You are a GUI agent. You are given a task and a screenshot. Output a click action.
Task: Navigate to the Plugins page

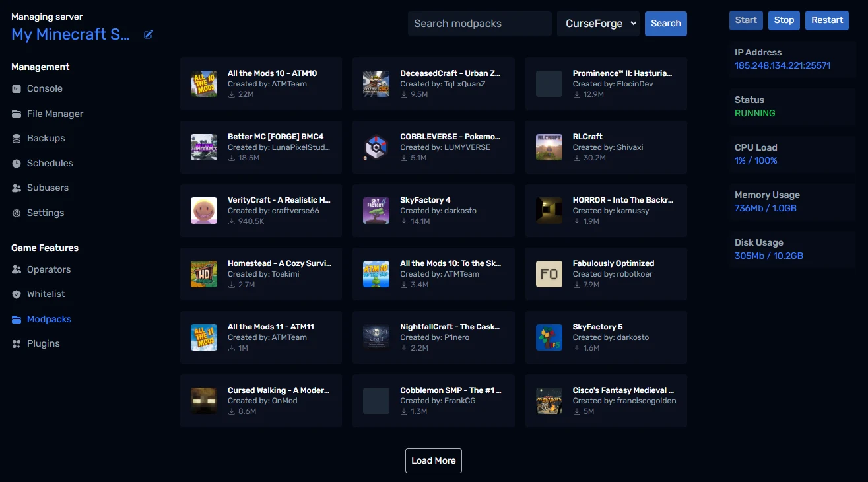[x=44, y=344]
